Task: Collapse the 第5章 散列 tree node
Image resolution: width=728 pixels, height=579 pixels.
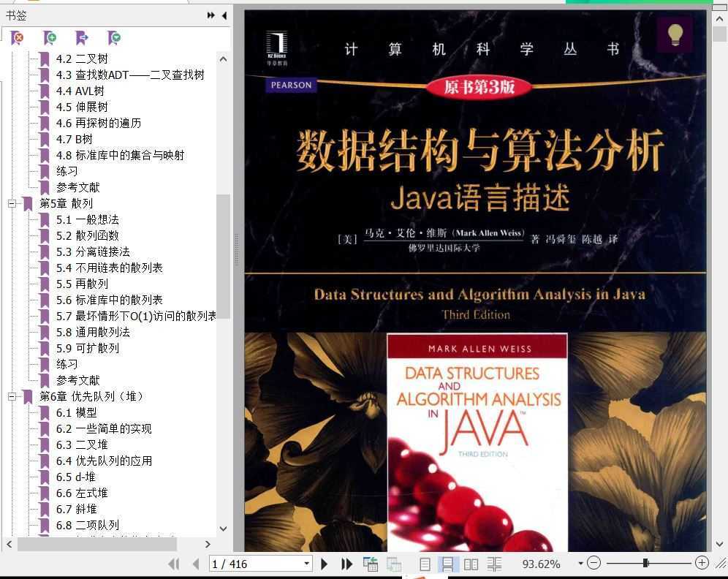Action: tap(12, 203)
